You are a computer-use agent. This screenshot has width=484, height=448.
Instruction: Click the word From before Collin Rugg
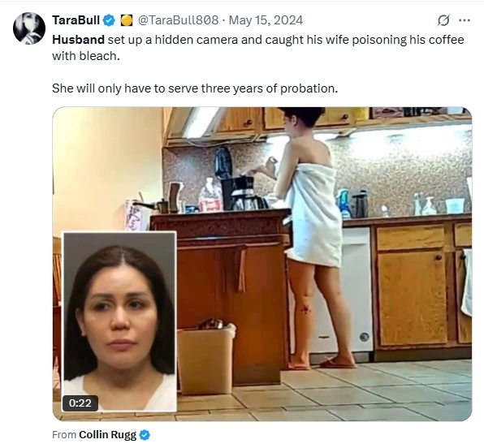(64, 435)
